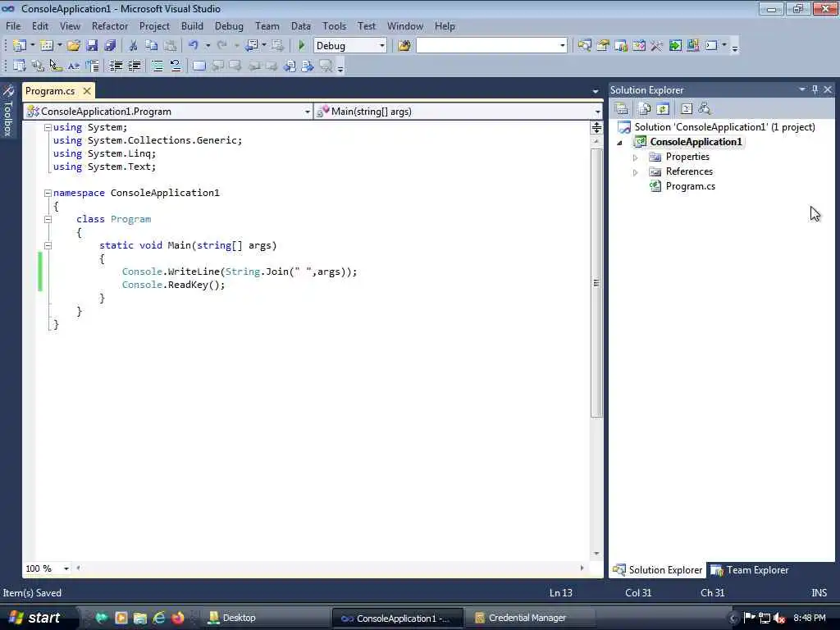Image resolution: width=840 pixels, height=630 pixels.
Task: Open the Solution Explorer toolbar icon
Action: point(584,46)
